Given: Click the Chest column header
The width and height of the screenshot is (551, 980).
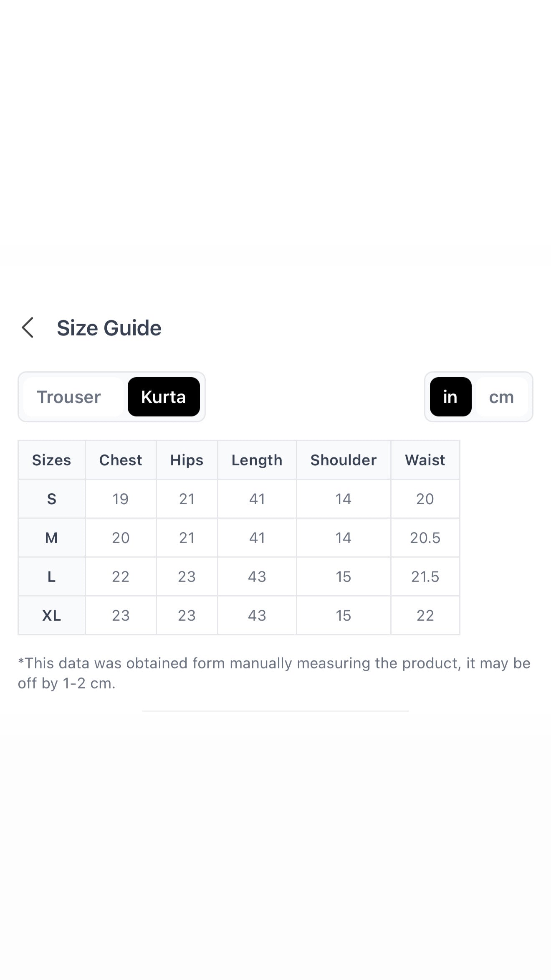Looking at the screenshot, I should click(x=121, y=460).
